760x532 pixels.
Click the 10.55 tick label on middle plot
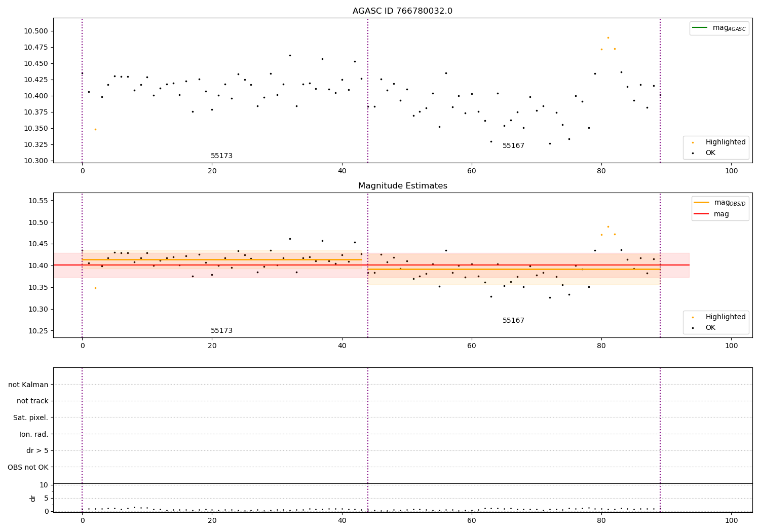[x=38, y=201]
